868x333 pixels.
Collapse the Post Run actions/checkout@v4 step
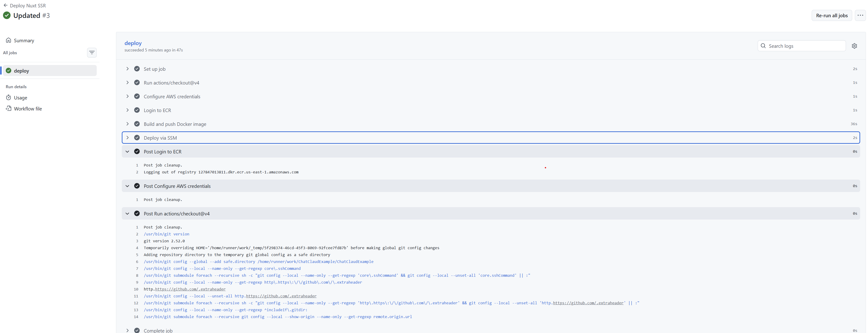(127, 214)
